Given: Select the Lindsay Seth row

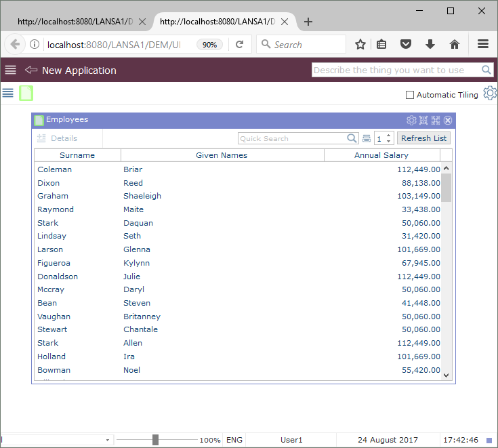Looking at the screenshot, I should pyautogui.click(x=238, y=236).
